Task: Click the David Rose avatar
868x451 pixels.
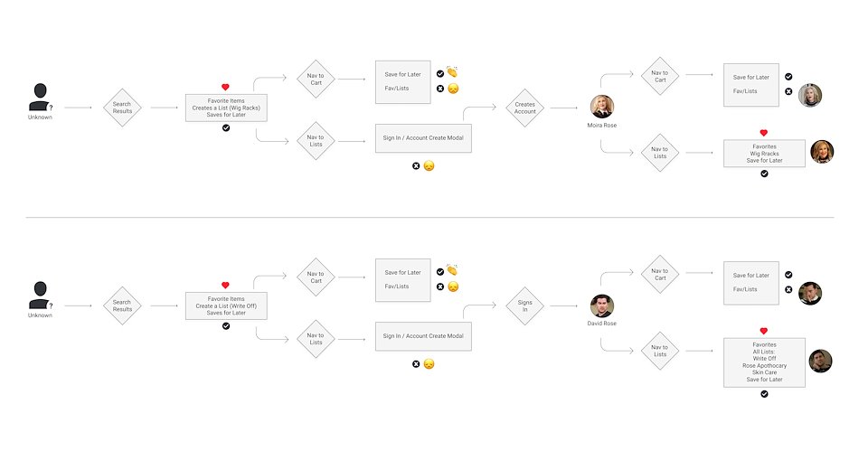Action: pyautogui.click(x=602, y=306)
